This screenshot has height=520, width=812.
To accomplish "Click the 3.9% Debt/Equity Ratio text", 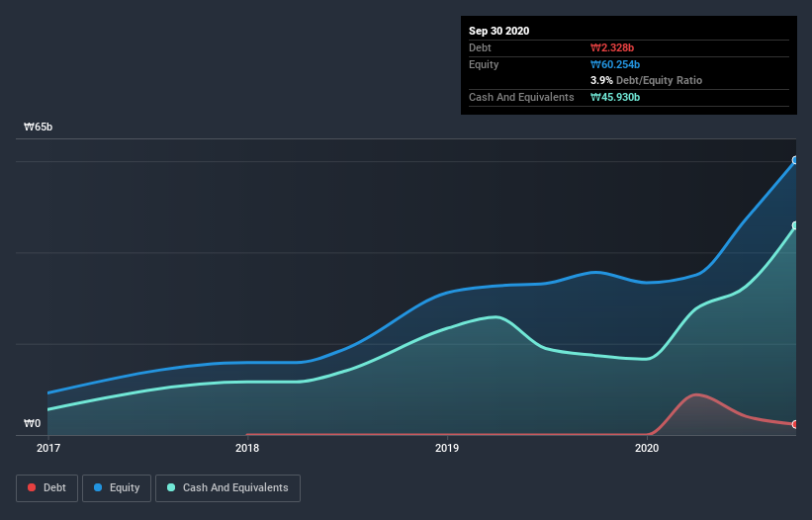I will (x=646, y=81).
